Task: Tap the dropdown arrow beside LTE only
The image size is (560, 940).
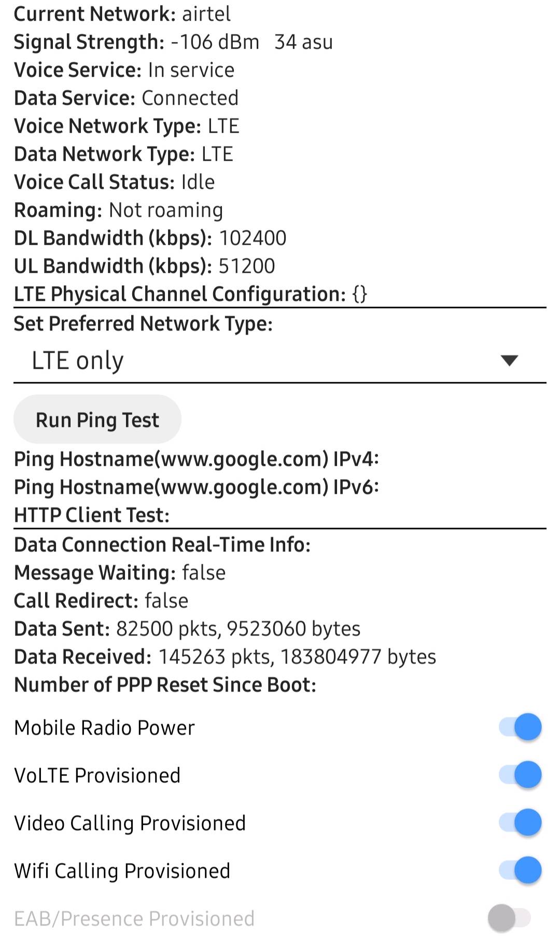Action: point(509,361)
